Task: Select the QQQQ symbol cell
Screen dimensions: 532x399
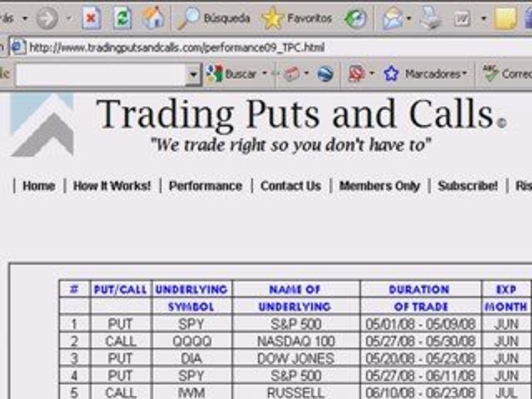Action: click(192, 341)
